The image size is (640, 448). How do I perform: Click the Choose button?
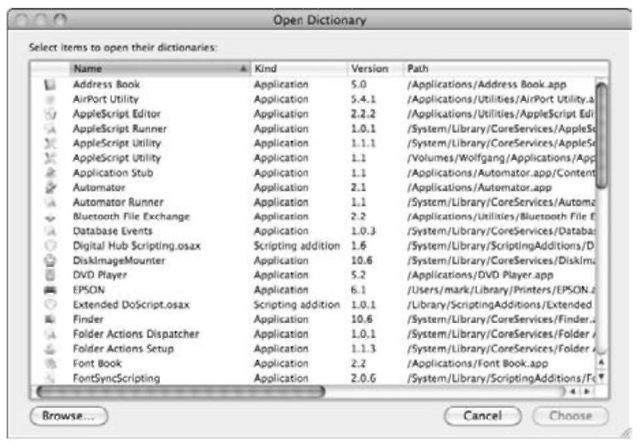570,416
